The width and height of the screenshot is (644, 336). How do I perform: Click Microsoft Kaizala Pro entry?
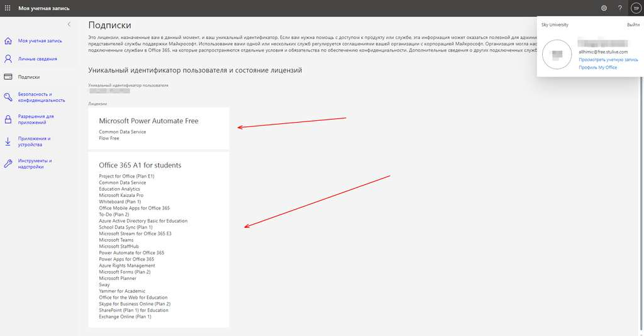[121, 196]
